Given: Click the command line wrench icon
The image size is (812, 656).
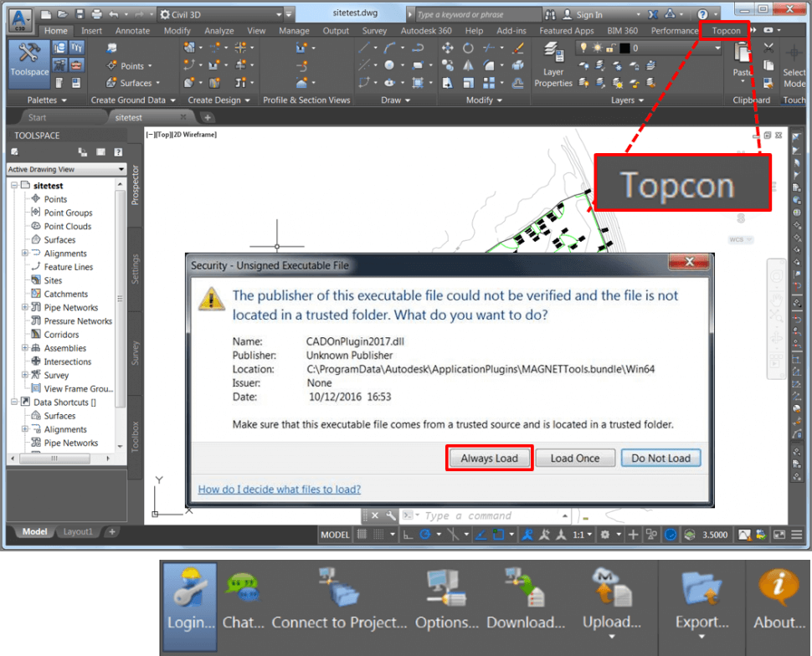Looking at the screenshot, I should click(391, 515).
